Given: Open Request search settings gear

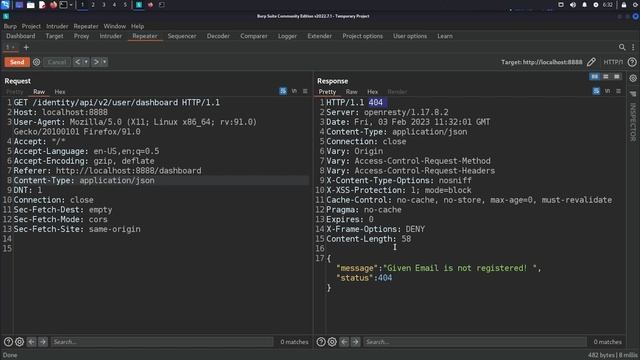Looking at the screenshot, I should click(19, 342).
